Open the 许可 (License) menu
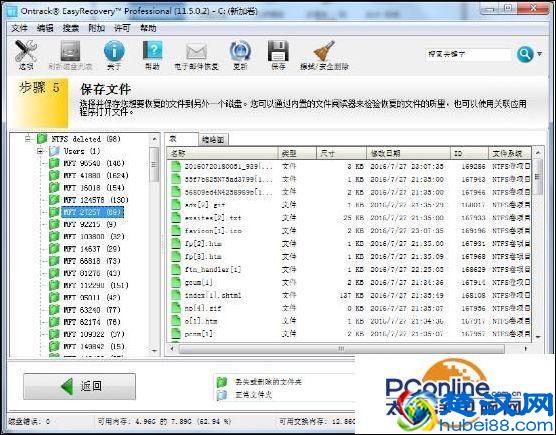556x435 pixels. click(122, 28)
